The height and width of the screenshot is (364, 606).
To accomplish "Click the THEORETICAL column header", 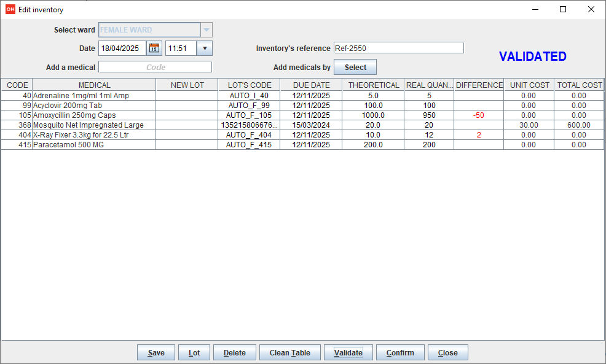I will click(x=373, y=85).
